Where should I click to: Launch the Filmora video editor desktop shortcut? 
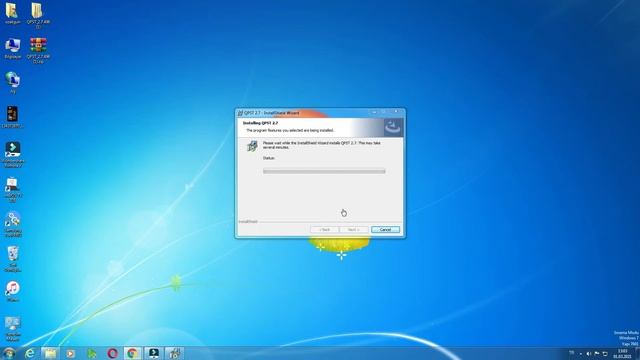point(13,154)
